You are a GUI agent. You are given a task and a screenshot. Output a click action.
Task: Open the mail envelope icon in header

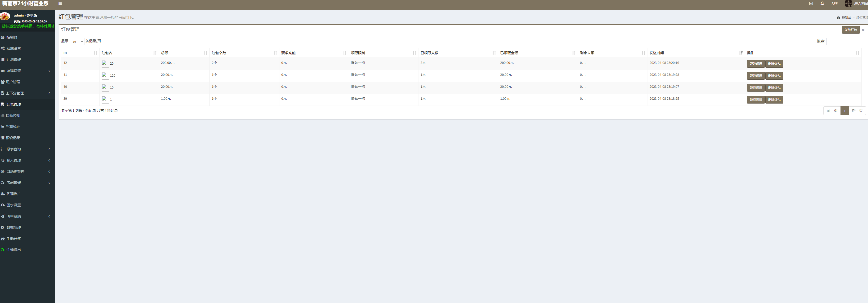[x=811, y=3]
